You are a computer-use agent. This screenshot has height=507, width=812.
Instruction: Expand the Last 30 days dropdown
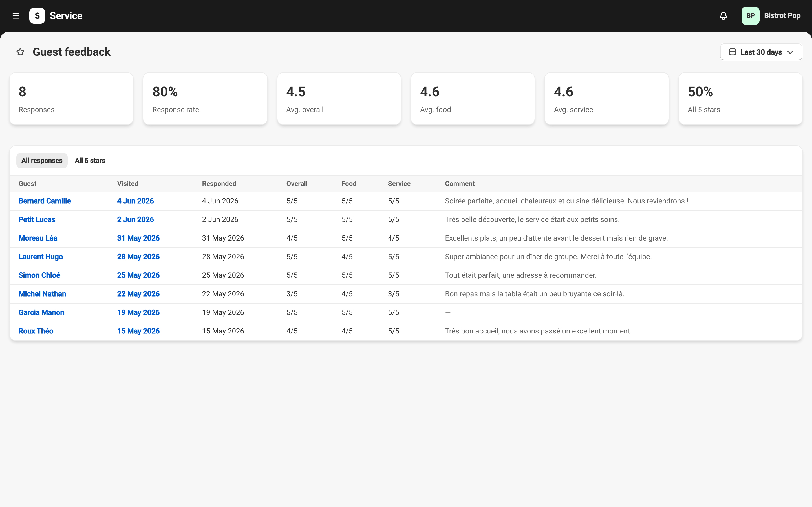[x=761, y=52]
